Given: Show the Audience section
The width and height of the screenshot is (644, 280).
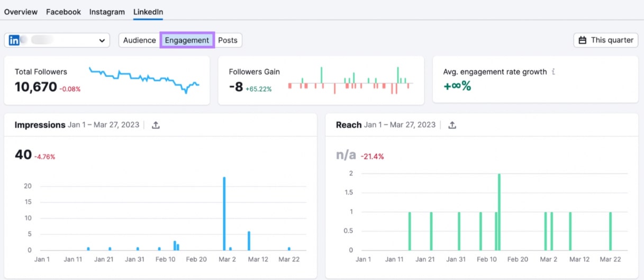Looking at the screenshot, I should 140,40.
